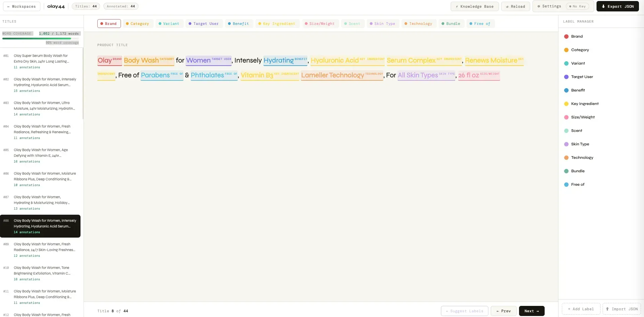Open Skin Type entry in Label Manager
This screenshot has width=644, height=317.
(x=601, y=144)
